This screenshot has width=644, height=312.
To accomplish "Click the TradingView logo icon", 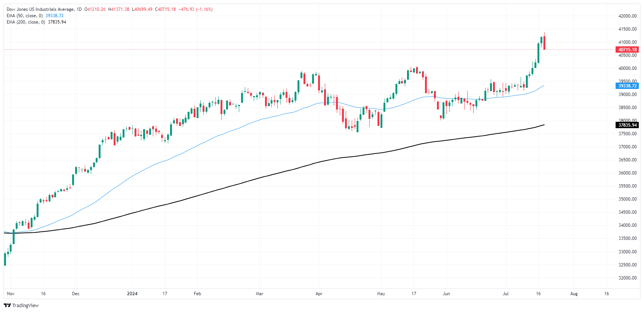I will pos(7,305).
